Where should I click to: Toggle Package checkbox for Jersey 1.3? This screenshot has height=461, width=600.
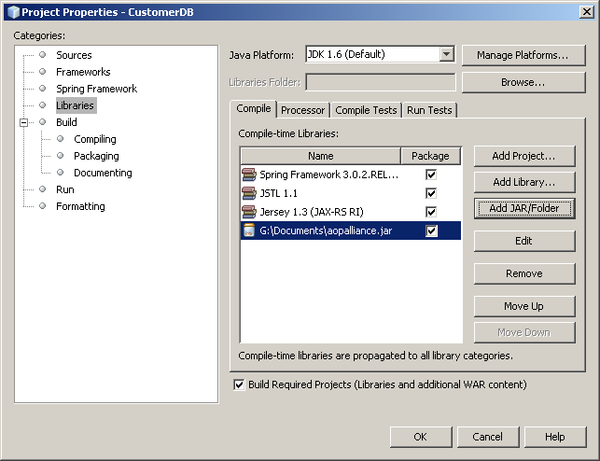(431, 212)
